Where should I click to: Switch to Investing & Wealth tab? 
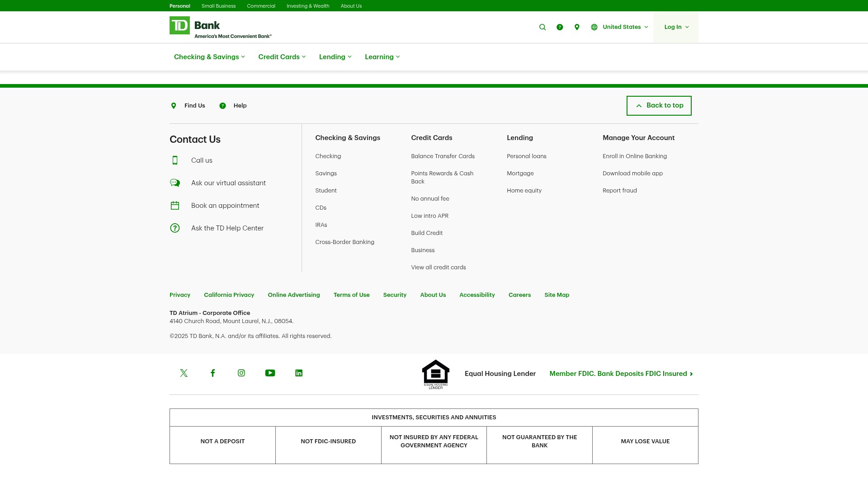click(x=308, y=6)
